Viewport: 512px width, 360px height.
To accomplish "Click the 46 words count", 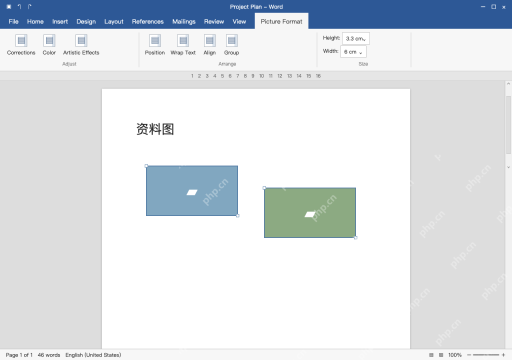I will 49,355.
